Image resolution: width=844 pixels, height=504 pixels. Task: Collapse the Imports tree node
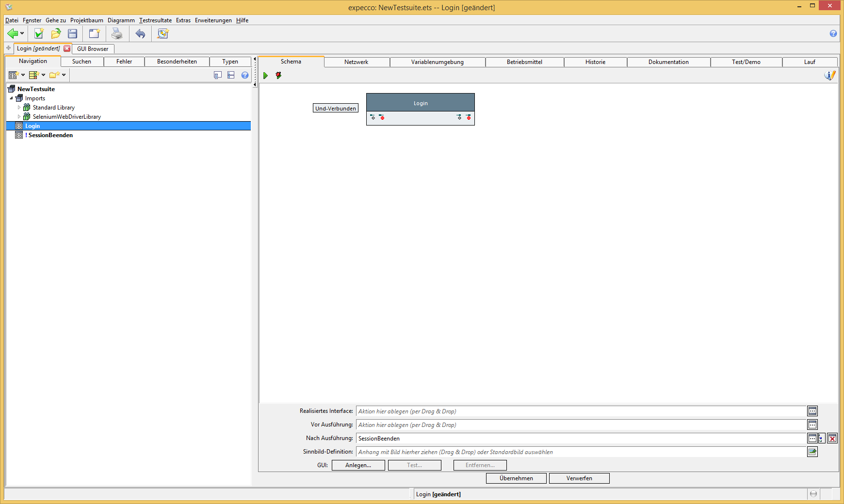coord(12,98)
